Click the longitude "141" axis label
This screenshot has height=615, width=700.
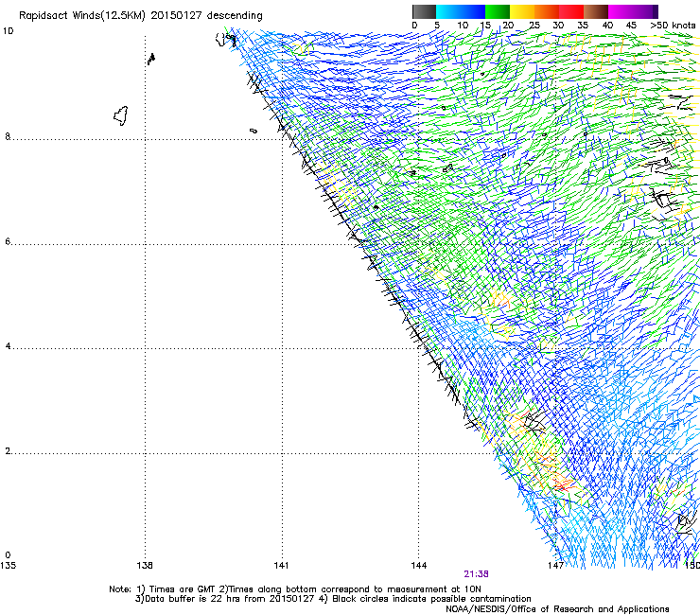[x=281, y=566]
